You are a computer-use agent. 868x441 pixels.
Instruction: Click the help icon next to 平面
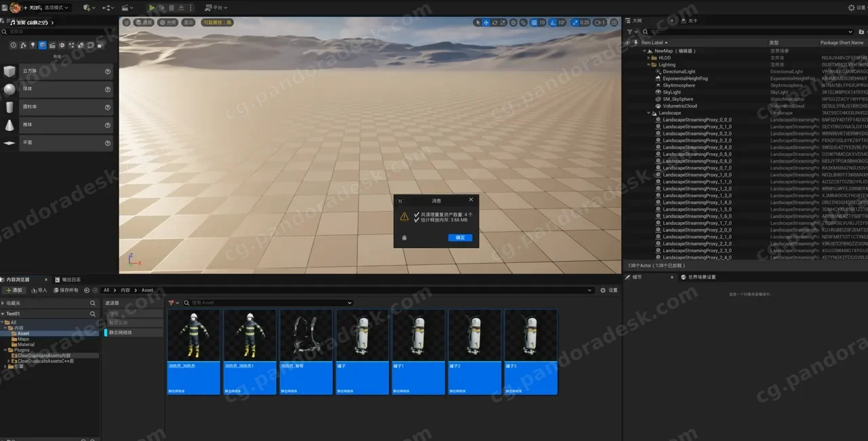[108, 143]
